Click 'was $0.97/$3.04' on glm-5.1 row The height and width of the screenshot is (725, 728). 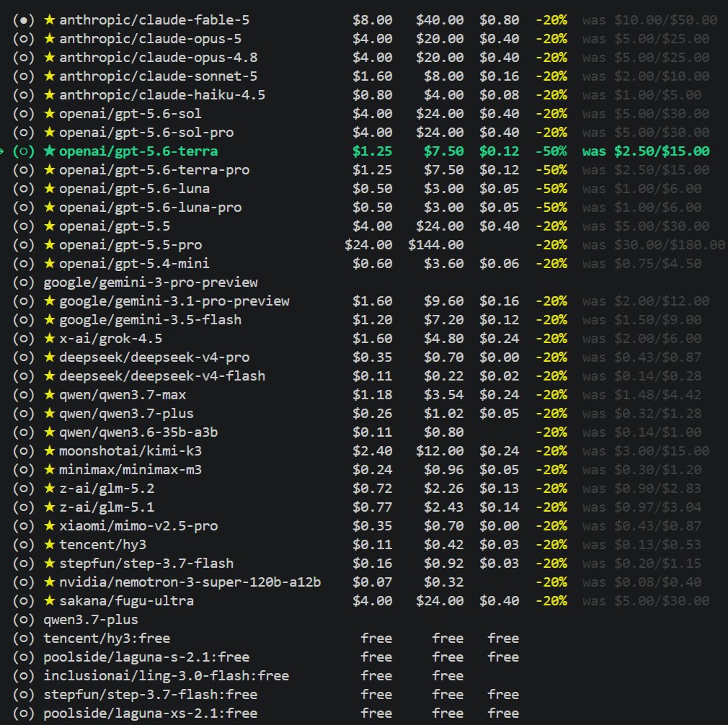click(642, 507)
